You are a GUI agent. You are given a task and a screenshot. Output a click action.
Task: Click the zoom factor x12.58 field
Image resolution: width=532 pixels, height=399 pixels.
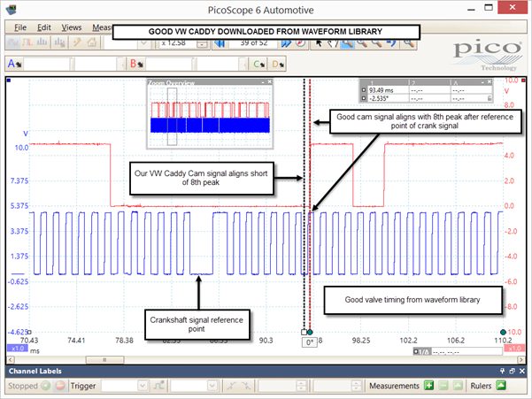tap(176, 43)
